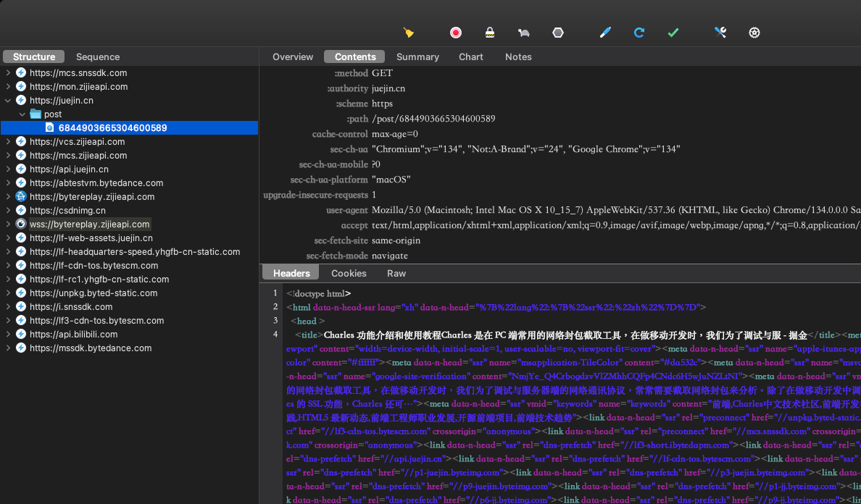Expand the https://vcs.zijieapi.com host node
The width and height of the screenshot is (861, 504).
click(8, 141)
